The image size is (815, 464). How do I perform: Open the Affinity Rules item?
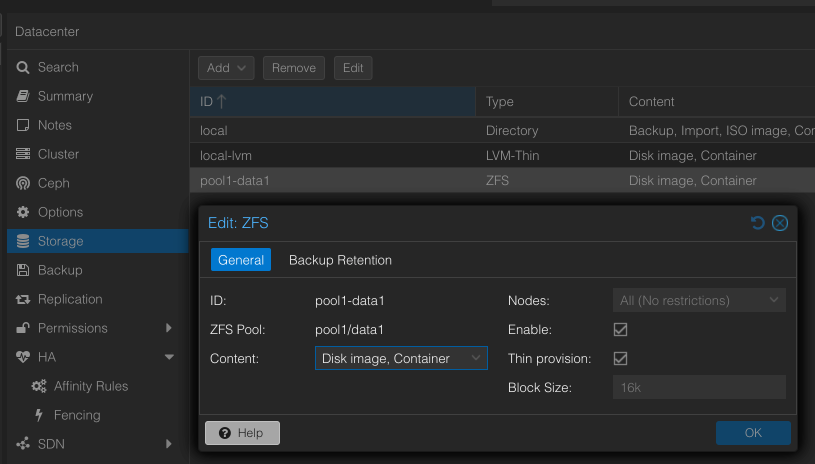(x=98, y=386)
